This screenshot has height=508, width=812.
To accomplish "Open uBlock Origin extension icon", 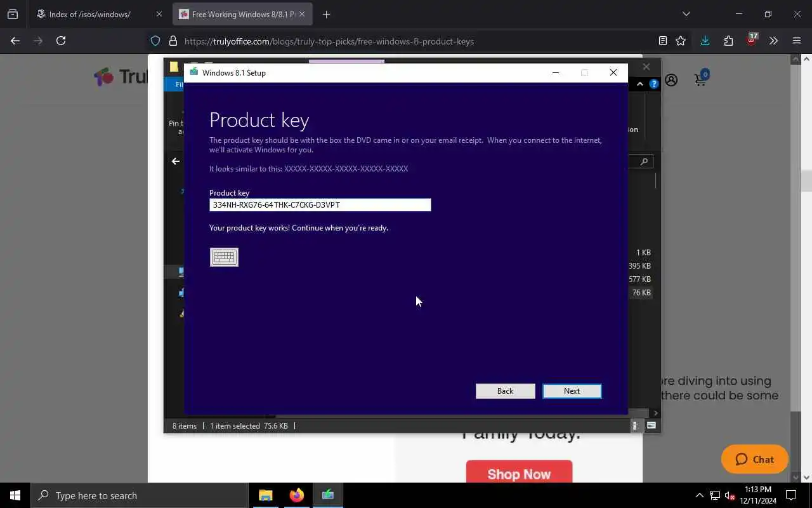I will pyautogui.click(x=751, y=40).
